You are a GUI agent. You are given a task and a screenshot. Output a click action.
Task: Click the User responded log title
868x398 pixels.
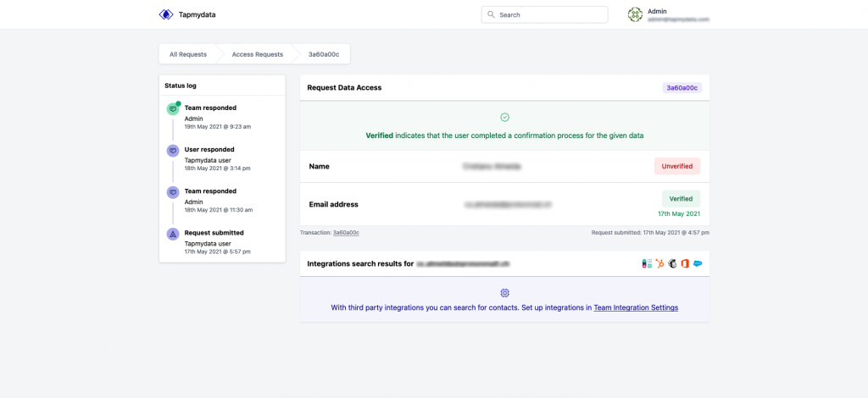(209, 149)
